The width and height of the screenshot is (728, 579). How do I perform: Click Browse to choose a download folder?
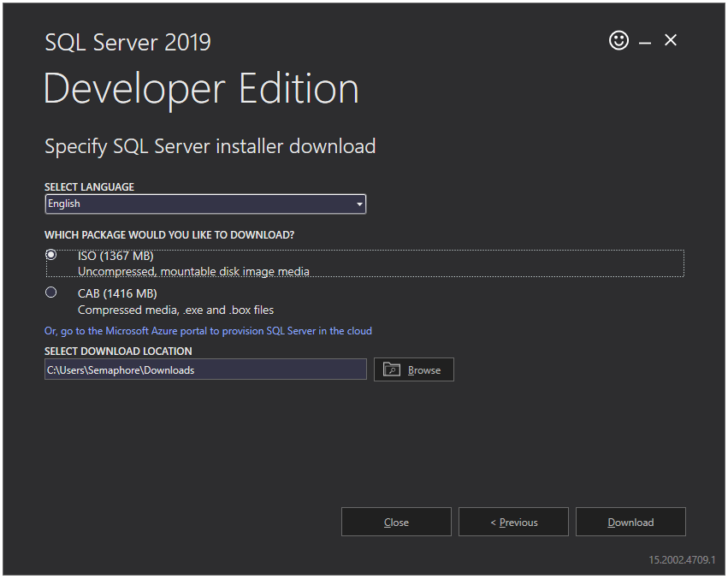(x=414, y=369)
